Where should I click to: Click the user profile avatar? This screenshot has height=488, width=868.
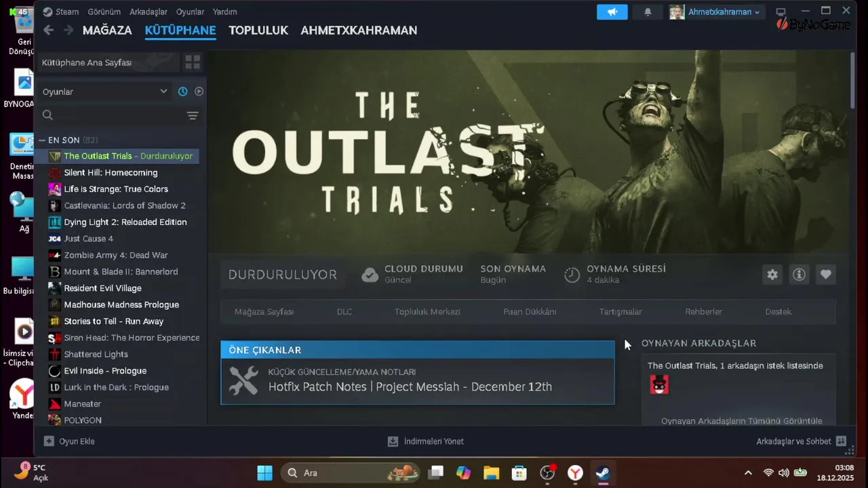pyautogui.click(x=677, y=12)
